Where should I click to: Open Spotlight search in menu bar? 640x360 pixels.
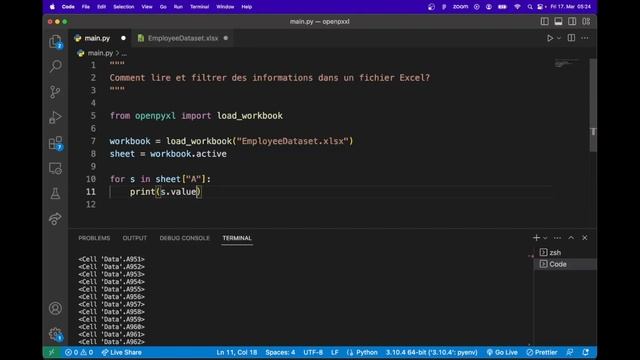pyautogui.click(x=530, y=7)
